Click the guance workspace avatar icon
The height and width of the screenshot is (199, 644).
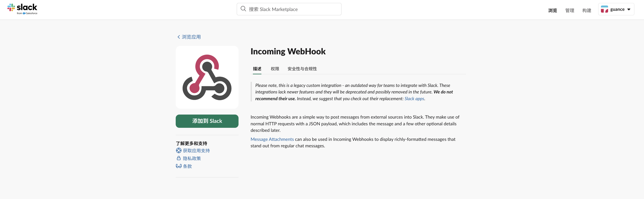tap(604, 9)
